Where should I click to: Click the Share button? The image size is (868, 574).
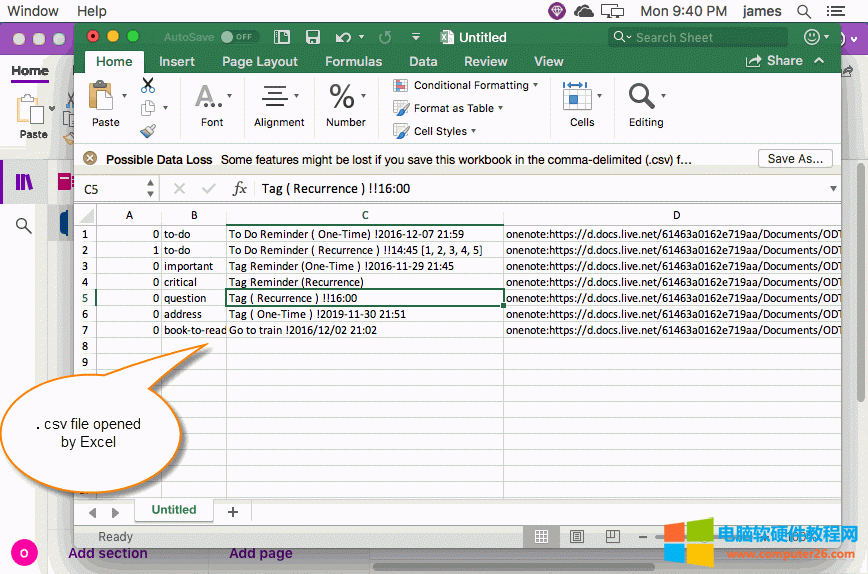click(x=775, y=61)
